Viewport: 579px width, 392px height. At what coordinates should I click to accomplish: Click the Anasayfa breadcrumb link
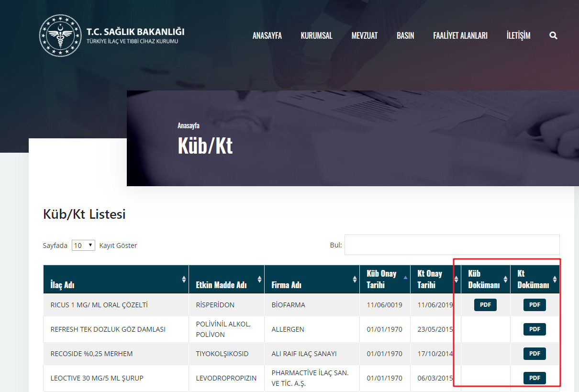coord(189,126)
